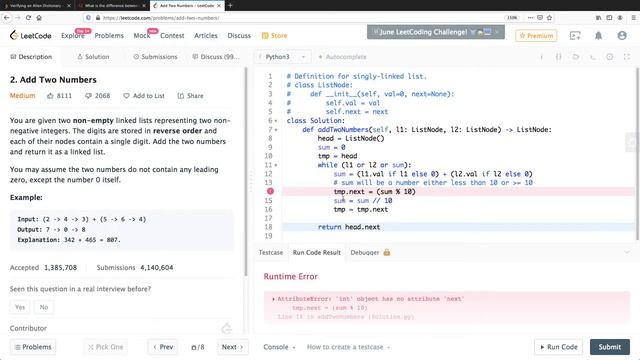The image size is (640, 360).
Task: Open the Debugger tab
Action: [370, 253]
